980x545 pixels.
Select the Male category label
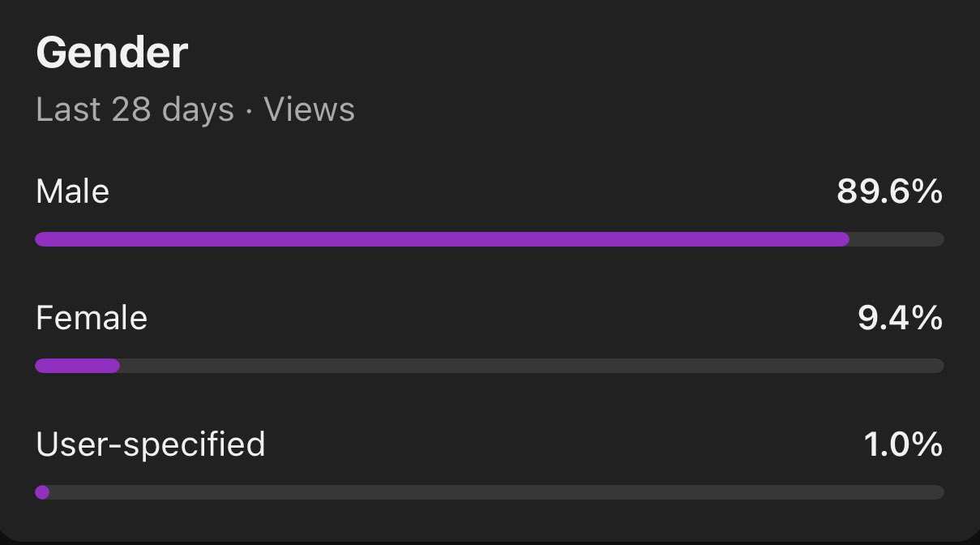pyautogui.click(x=73, y=192)
